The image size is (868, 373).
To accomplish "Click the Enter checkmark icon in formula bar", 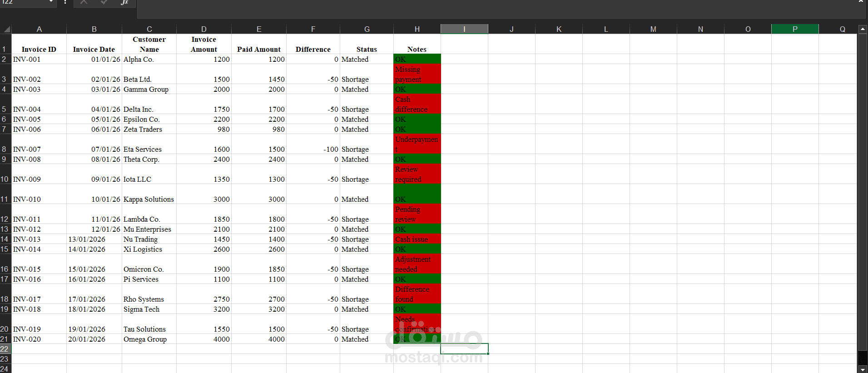I will click(x=104, y=2).
